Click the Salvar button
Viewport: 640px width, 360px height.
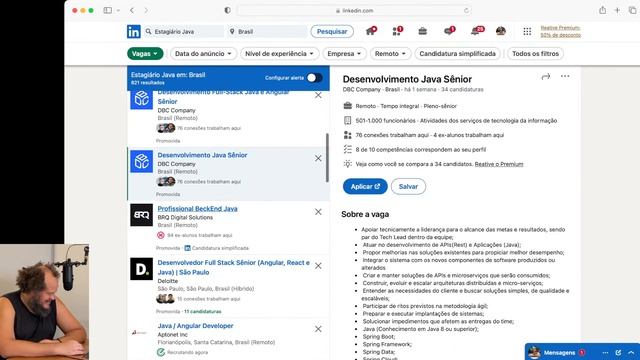point(408,187)
